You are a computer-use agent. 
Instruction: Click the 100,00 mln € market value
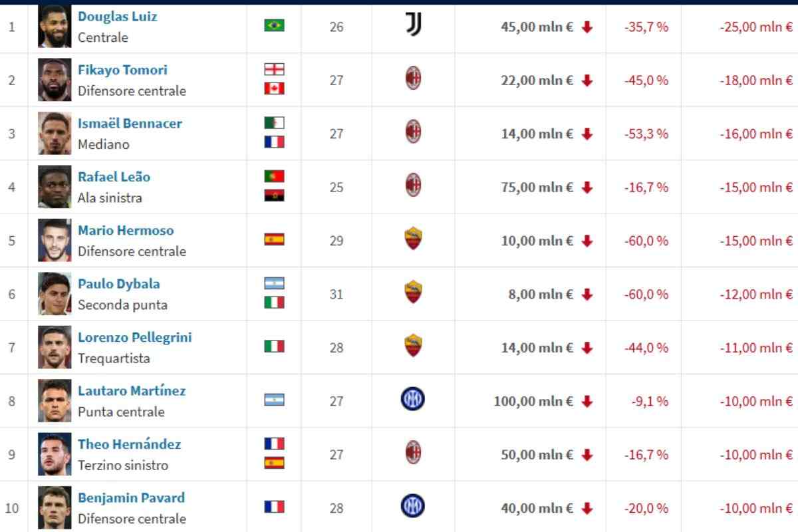[x=533, y=402]
